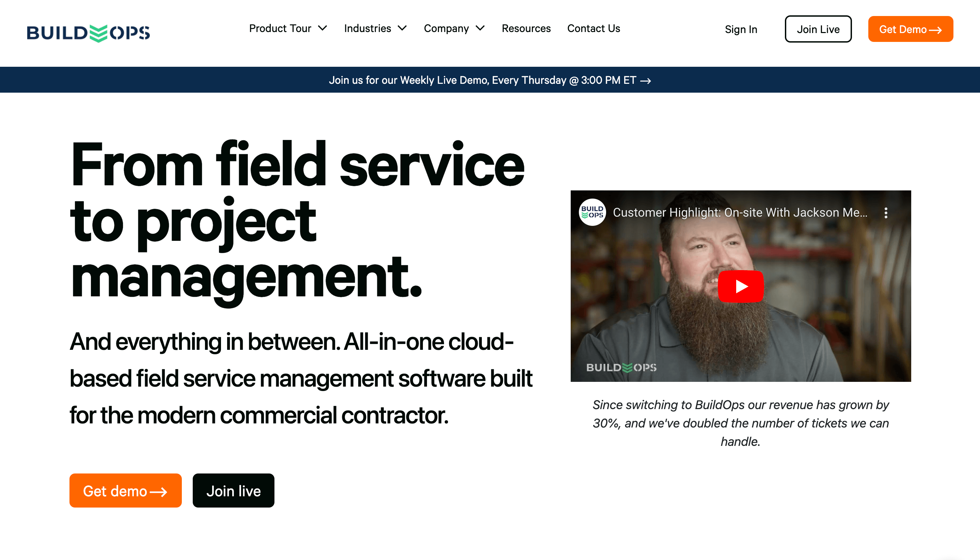Play the Customer Highlight video
This screenshot has width=980, height=560.
click(741, 285)
